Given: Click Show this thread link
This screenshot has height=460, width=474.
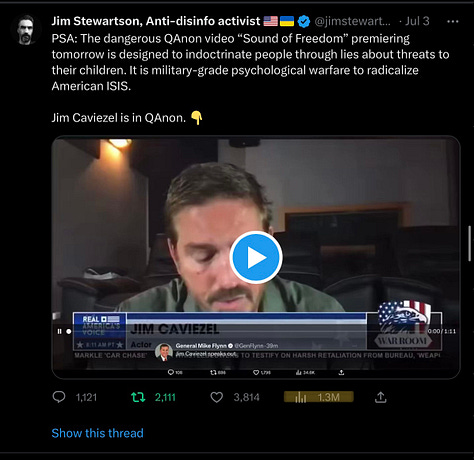Looking at the screenshot, I should pyautogui.click(x=97, y=433).
